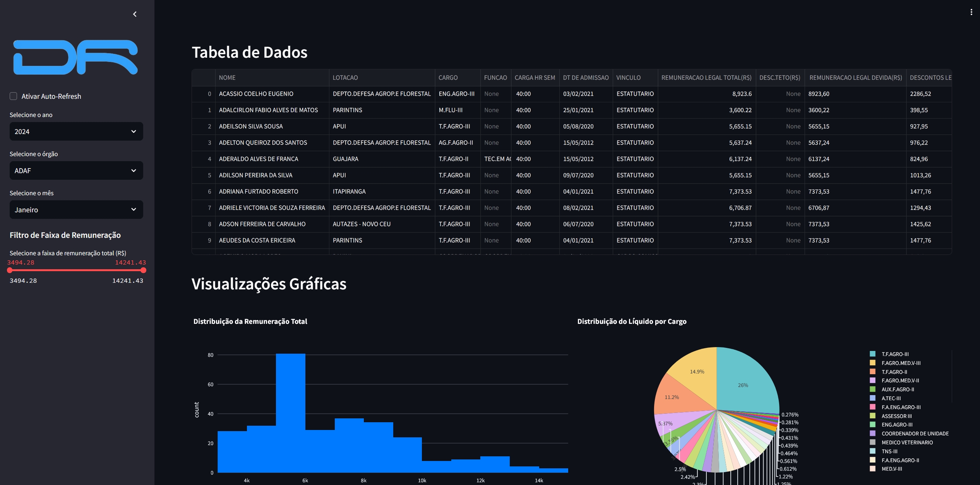Click REMUNERACAO LEGAL DEVIDA(R$) column header
Viewport: 980px width, 485px height.
856,77
